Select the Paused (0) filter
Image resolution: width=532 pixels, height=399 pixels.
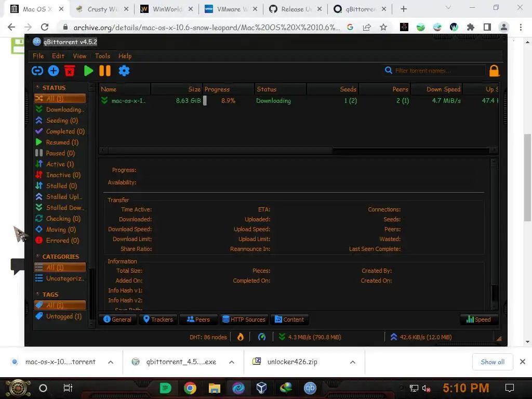coord(60,153)
